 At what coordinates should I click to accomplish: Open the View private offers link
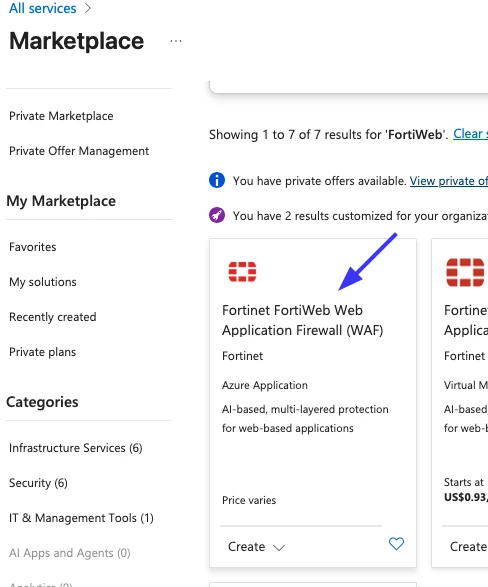pyautogui.click(x=449, y=181)
